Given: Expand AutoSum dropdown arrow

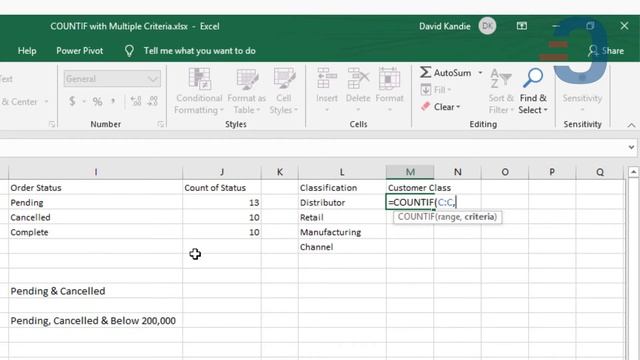Looking at the screenshot, I should click(x=480, y=73).
